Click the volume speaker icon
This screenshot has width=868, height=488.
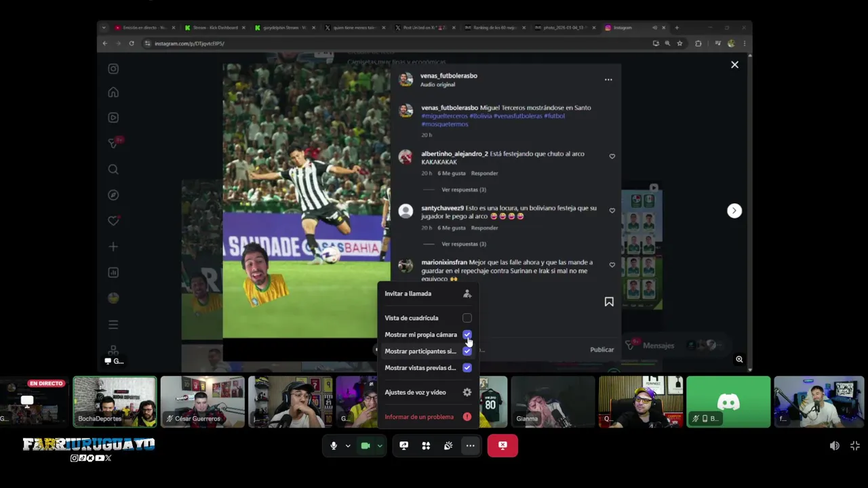click(835, 446)
